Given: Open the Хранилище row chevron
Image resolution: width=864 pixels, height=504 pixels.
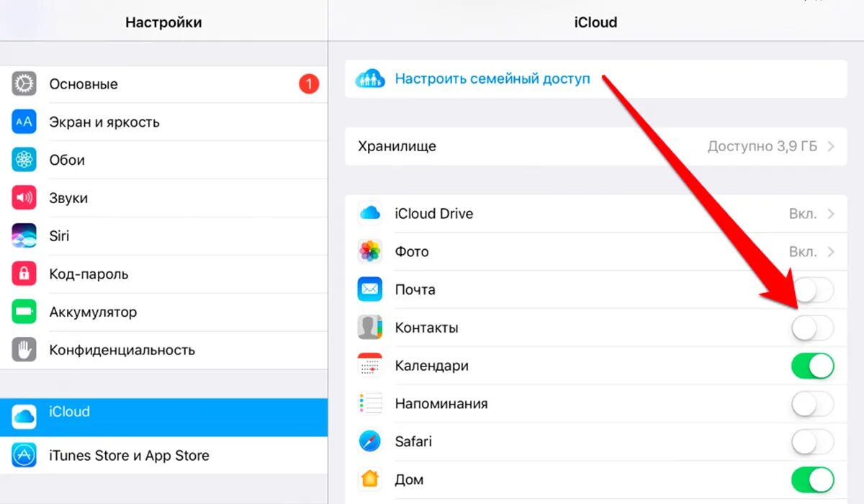Looking at the screenshot, I should [831, 146].
